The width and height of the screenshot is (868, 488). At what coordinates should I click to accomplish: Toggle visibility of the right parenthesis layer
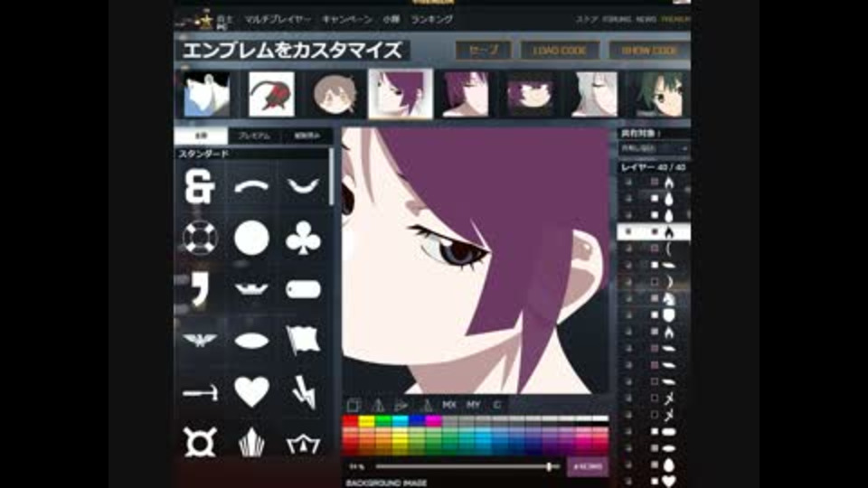[628, 282]
